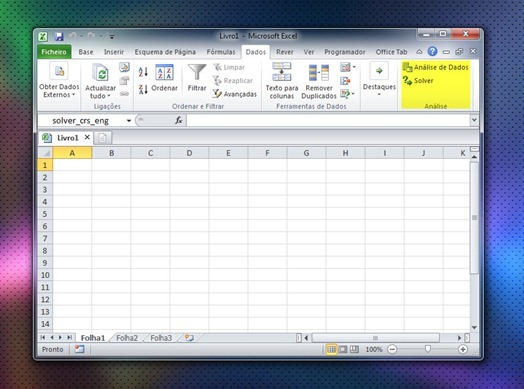Screen dimensions: 524x389
Task: Insert new worksheet tab icon
Action: pyautogui.click(x=189, y=338)
